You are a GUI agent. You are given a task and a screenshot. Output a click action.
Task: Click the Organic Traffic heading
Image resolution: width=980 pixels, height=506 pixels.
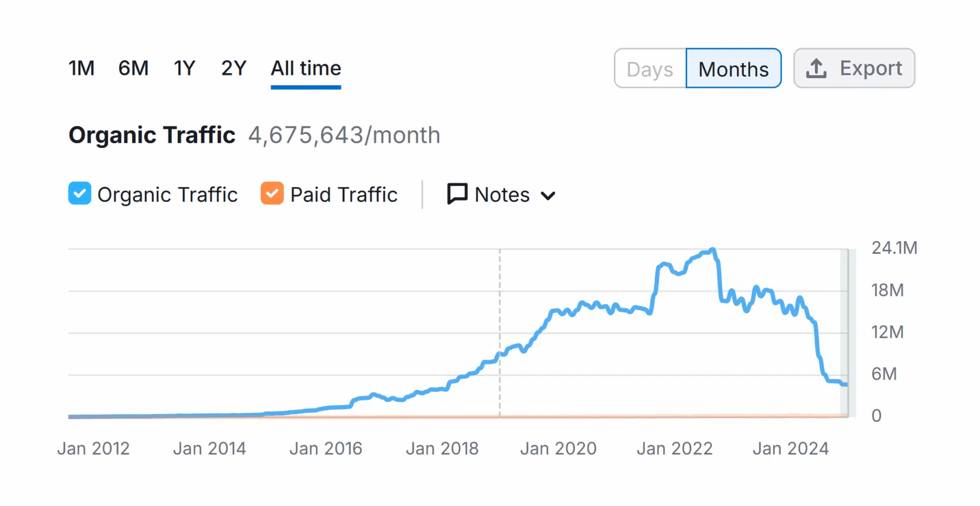pos(152,135)
